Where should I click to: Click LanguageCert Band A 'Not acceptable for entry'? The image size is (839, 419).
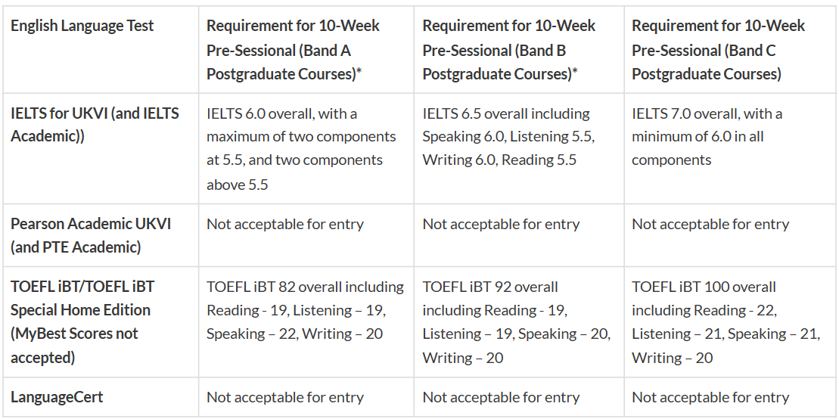(x=285, y=397)
